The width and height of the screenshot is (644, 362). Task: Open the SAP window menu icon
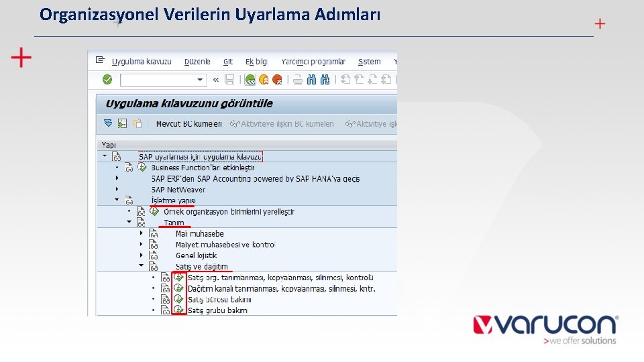(x=100, y=60)
